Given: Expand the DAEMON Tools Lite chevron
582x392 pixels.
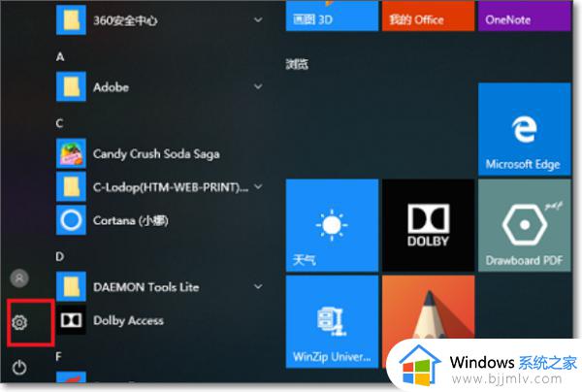Looking at the screenshot, I should (x=258, y=286).
